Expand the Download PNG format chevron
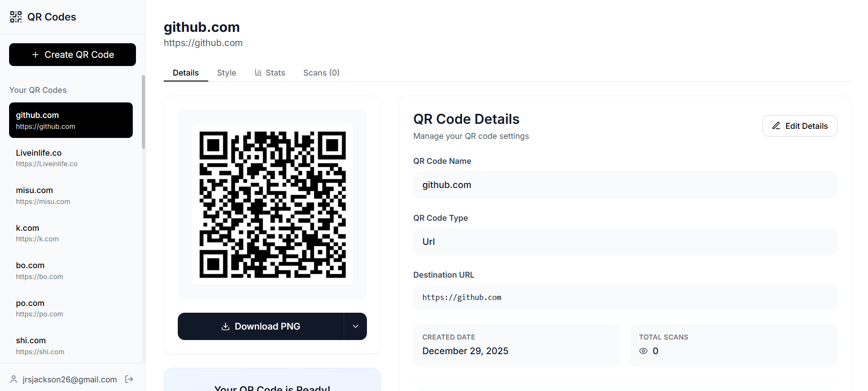This screenshot has height=391, width=868. pyautogui.click(x=355, y=326)
